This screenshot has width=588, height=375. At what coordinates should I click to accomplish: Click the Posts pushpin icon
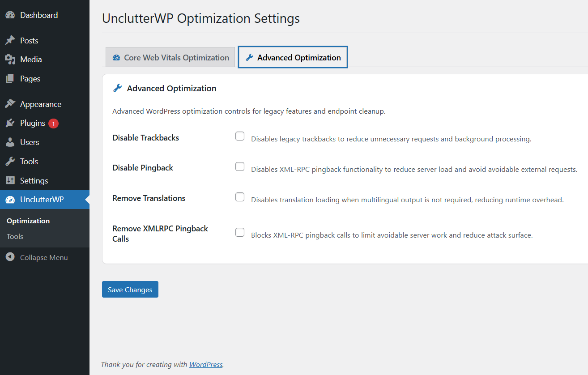[x=10, y=40]
